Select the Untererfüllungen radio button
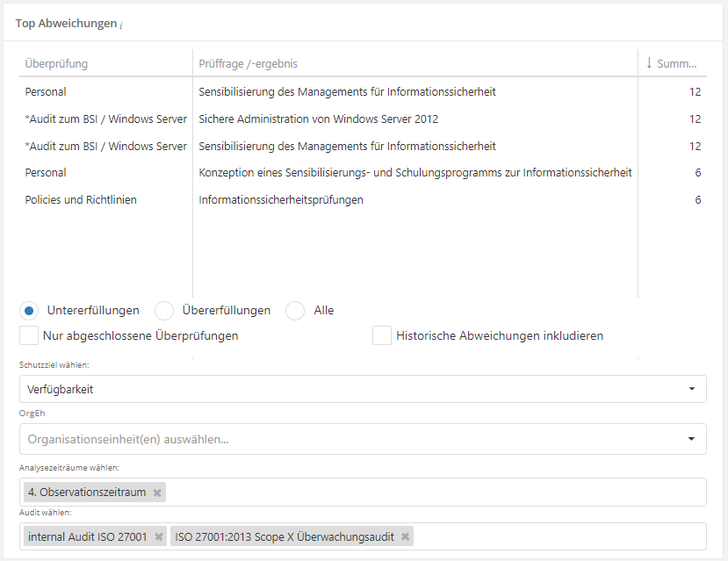The width and height of the screenshot is (728, 561). click(29, 311)
